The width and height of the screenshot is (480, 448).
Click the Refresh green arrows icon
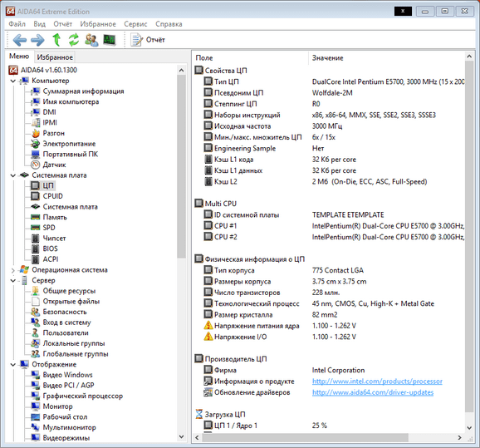(74, 40)
